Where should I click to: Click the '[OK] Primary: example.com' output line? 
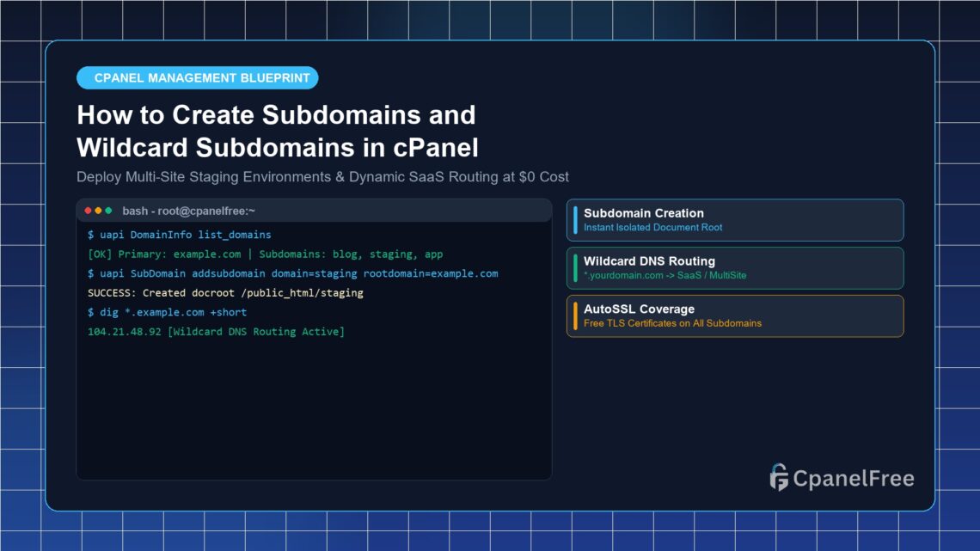[265, 254]
